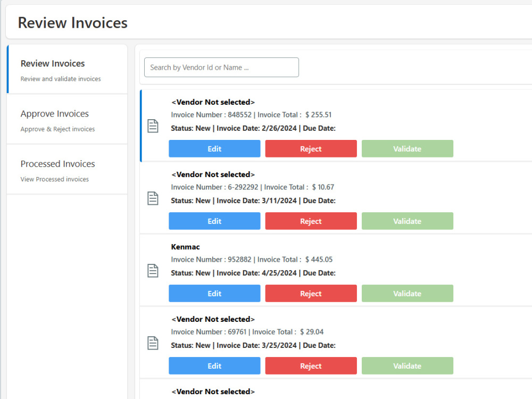The width and height of the screenshot is (532, 399).
Task: Click 'Review and validate invoices' subtitle
Action: (x=61, y=79)
